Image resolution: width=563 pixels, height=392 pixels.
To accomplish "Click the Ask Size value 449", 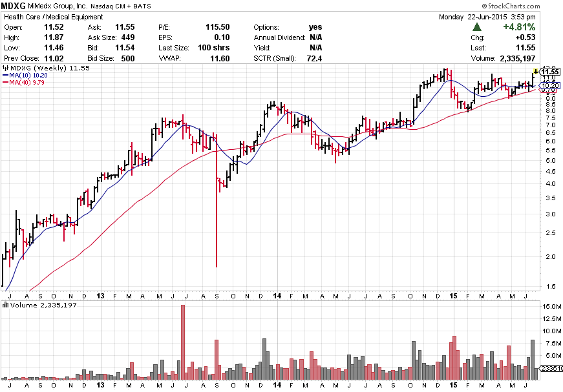I will click(128, 37).
